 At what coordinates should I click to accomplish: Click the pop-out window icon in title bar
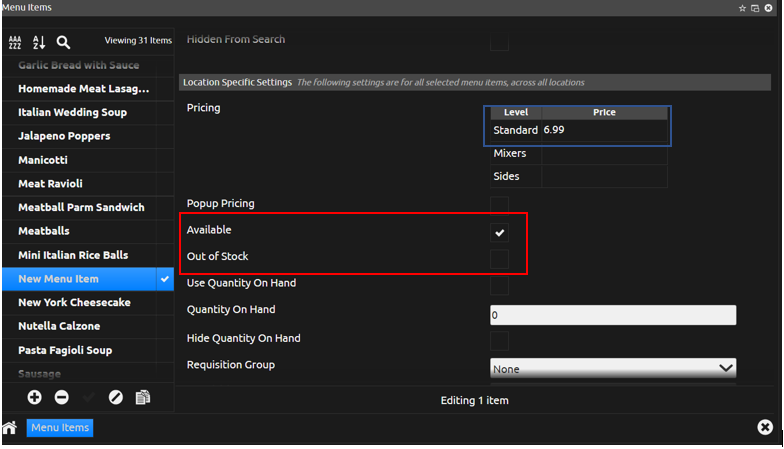coord(755,8)
